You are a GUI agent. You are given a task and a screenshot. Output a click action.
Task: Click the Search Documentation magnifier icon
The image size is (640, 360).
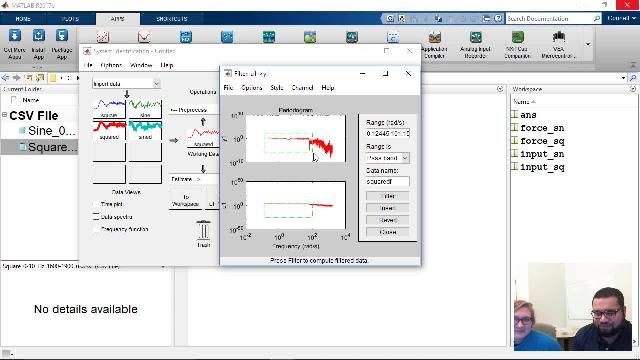(596, 18)
